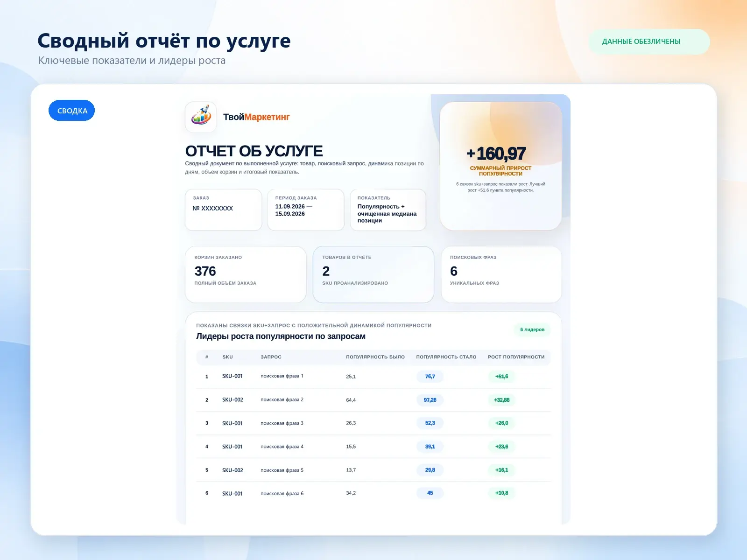This screenshot has width=747, height=560.
Task: Click the +10,8 growth badge
Action: (502, 493)
